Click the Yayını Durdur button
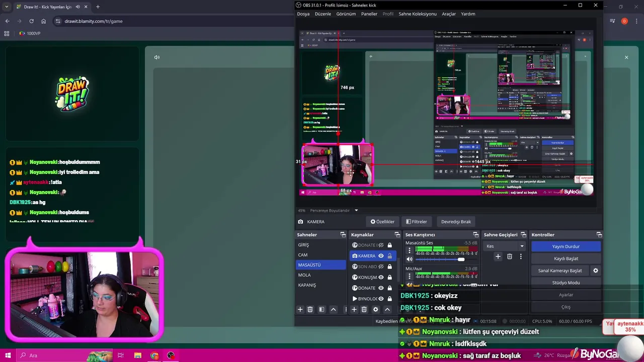This screenshot has height=362, width=644. [x=566, y=246]
